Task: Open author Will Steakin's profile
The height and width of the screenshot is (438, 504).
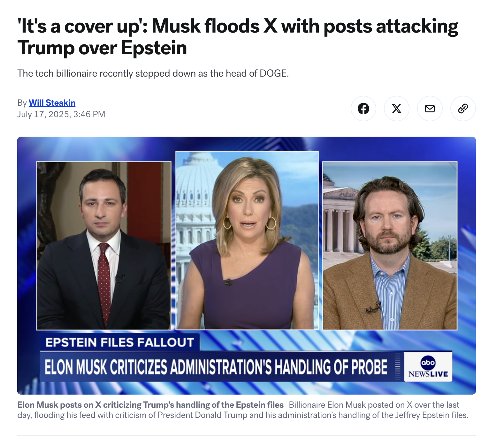Action: click(x=52, y=103)
